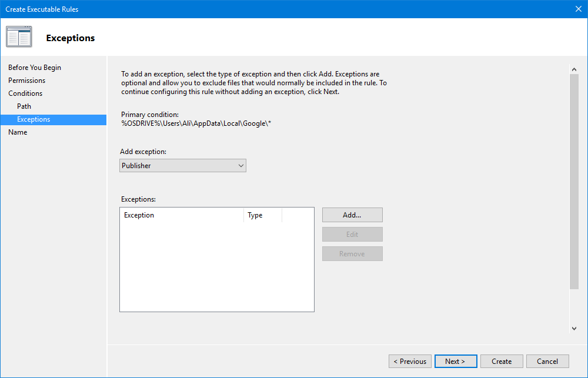This screenshot has width=588, height=378.
Task: Proceed with the Next button
Action: 455,362
